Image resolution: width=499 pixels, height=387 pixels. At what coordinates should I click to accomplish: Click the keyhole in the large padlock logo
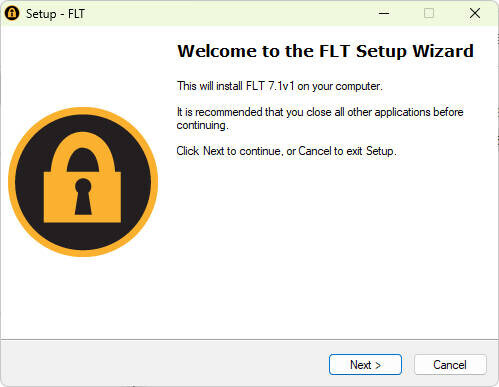83,197
